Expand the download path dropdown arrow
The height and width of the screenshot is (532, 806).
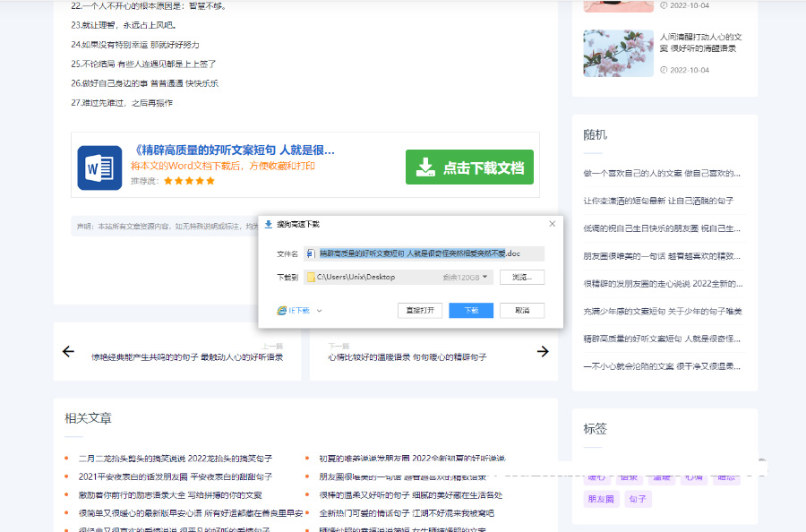(485, 277)
